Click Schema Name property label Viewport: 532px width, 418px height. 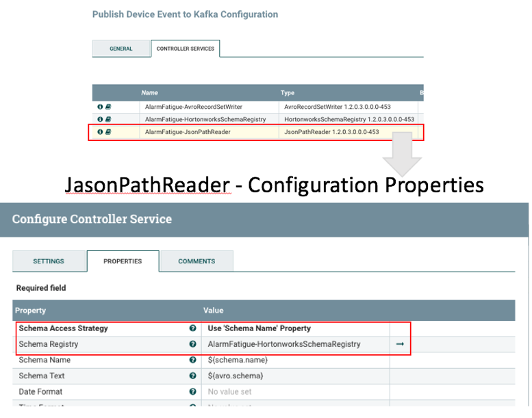tap(45, 360)
